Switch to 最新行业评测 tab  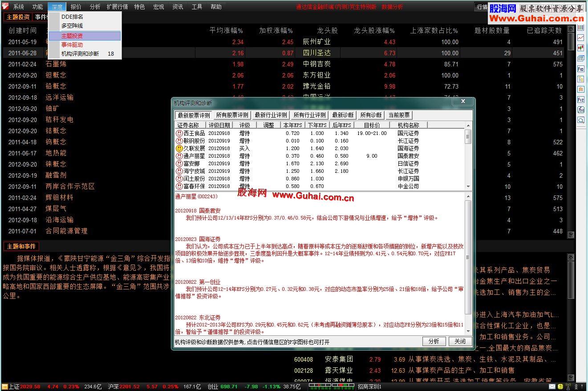[271, 115]
